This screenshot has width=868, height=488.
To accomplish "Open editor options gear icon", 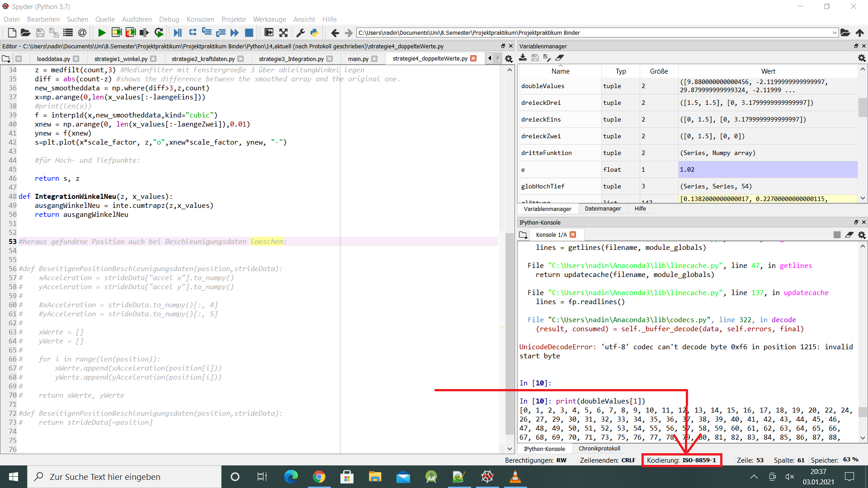I will [x=509, y=59].
